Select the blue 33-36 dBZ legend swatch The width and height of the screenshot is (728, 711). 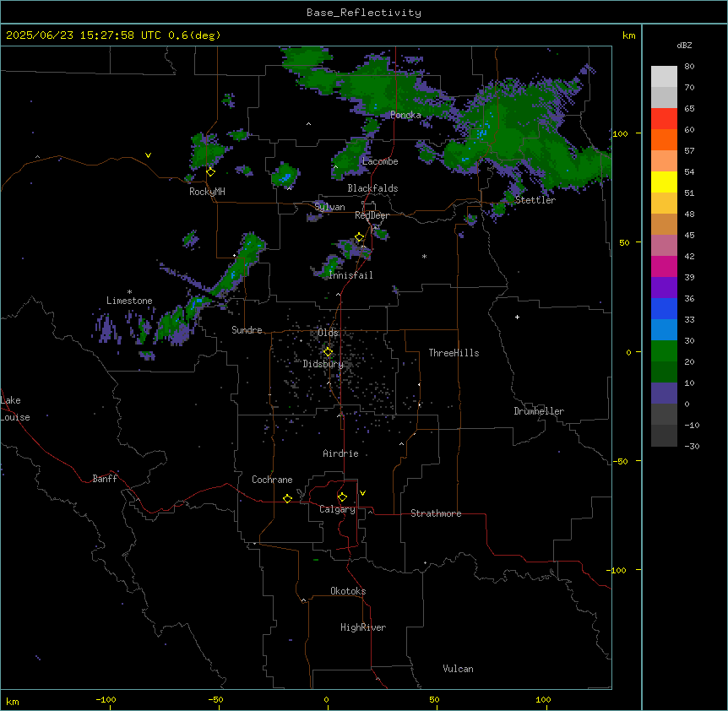[x=664, y=308]
